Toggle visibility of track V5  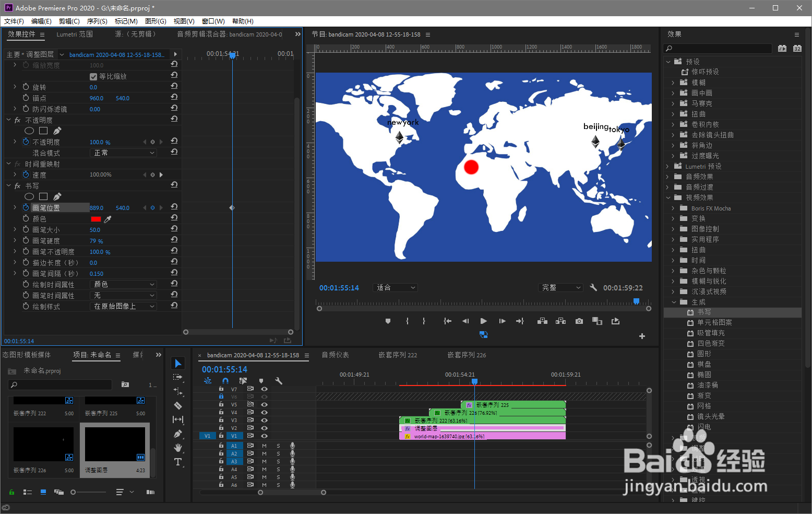click(264, 404)
